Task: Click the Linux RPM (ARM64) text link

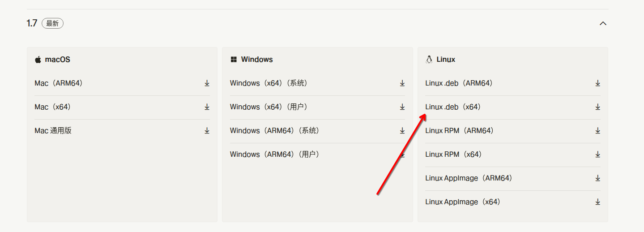Action: pos(459,131)
